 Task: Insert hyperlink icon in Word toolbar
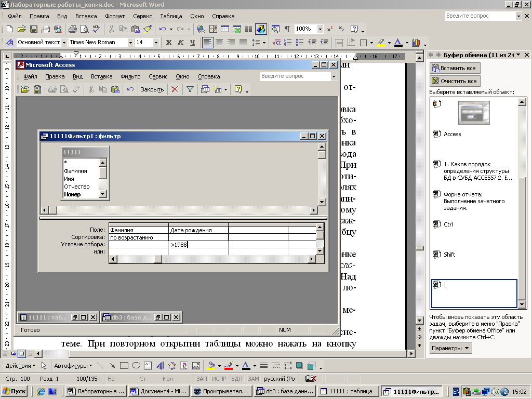click(201, 29)
